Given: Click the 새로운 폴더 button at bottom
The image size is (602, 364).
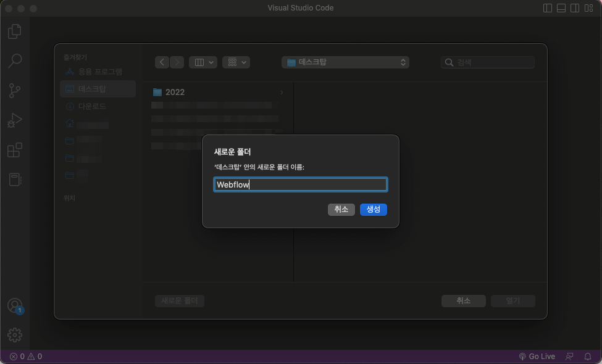Looking at the screenshot, I should (179, 300).
